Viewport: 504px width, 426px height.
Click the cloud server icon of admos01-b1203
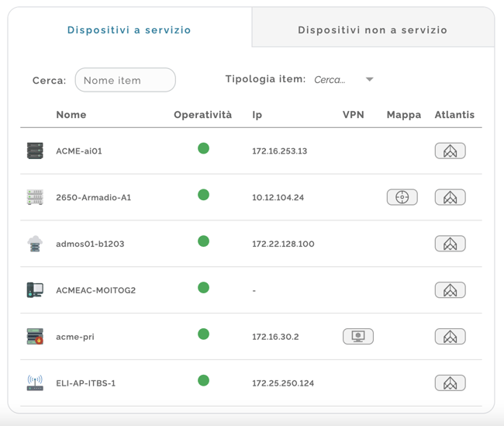(35, 244)
